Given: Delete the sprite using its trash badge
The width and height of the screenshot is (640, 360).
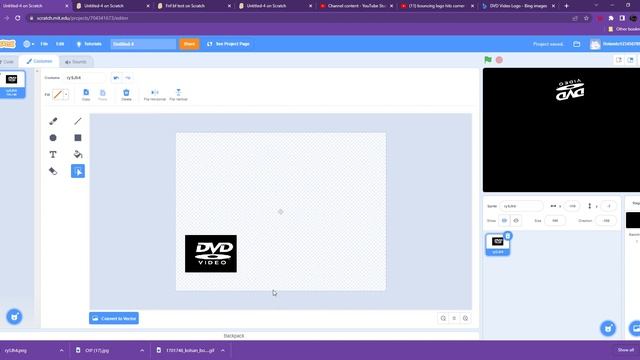Looking at the screenshot, I should (x=508, y=236).
